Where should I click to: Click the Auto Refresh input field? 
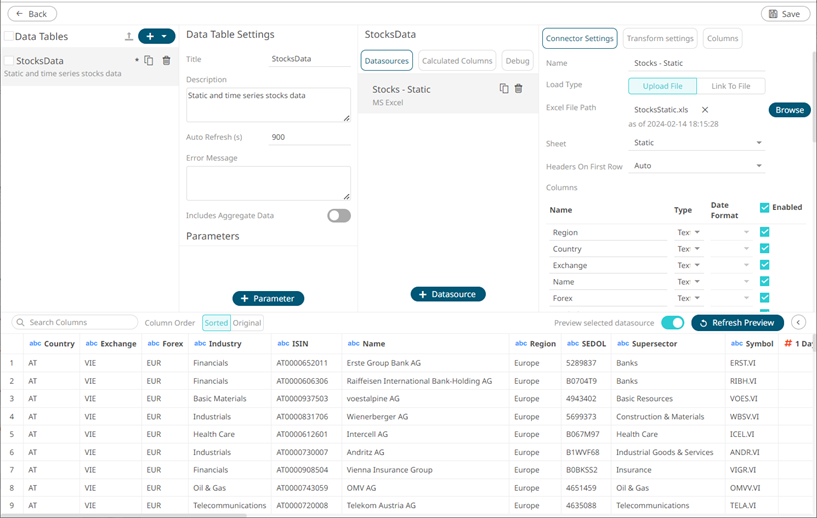pyautogui.click(x=310, y=137)
